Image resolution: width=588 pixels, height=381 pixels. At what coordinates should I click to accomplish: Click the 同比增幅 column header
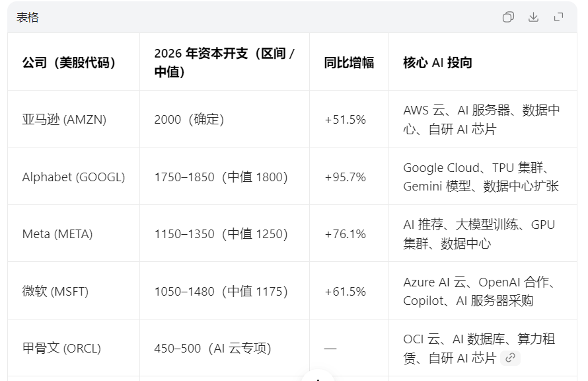(349, 62)
